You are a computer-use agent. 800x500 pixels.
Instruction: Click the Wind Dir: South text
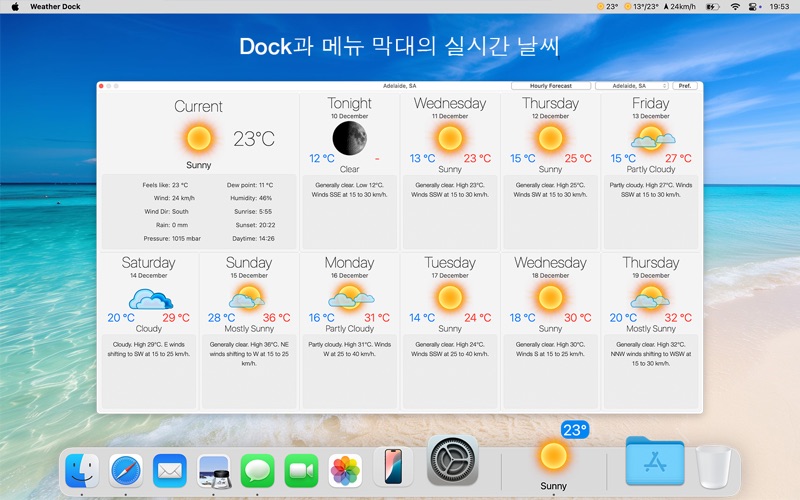166,211
